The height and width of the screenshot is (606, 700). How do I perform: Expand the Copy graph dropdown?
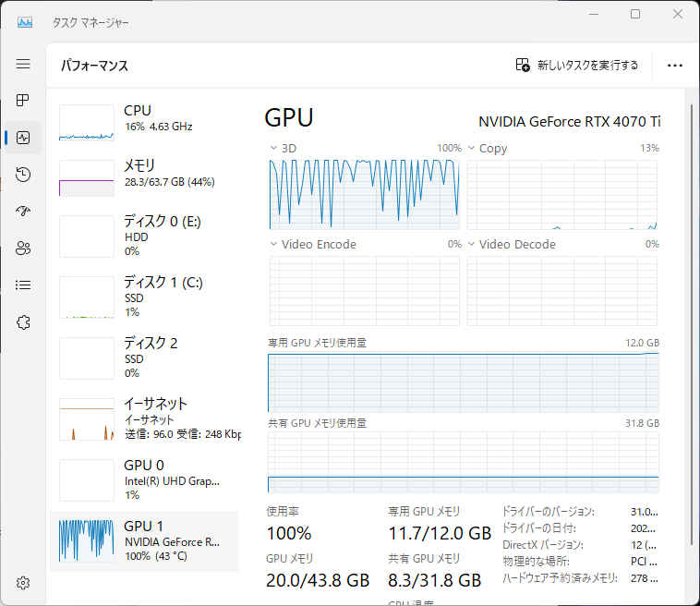[x=472, y=148]
